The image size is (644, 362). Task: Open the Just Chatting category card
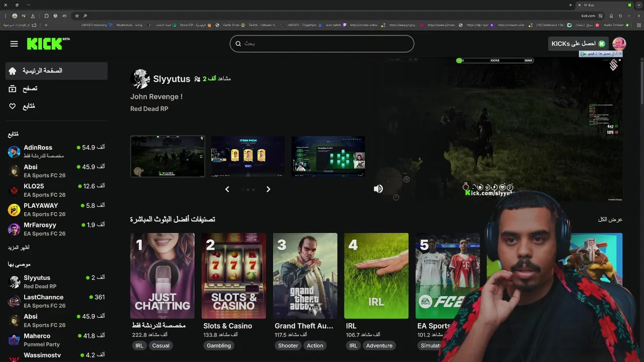coord(163,276)
